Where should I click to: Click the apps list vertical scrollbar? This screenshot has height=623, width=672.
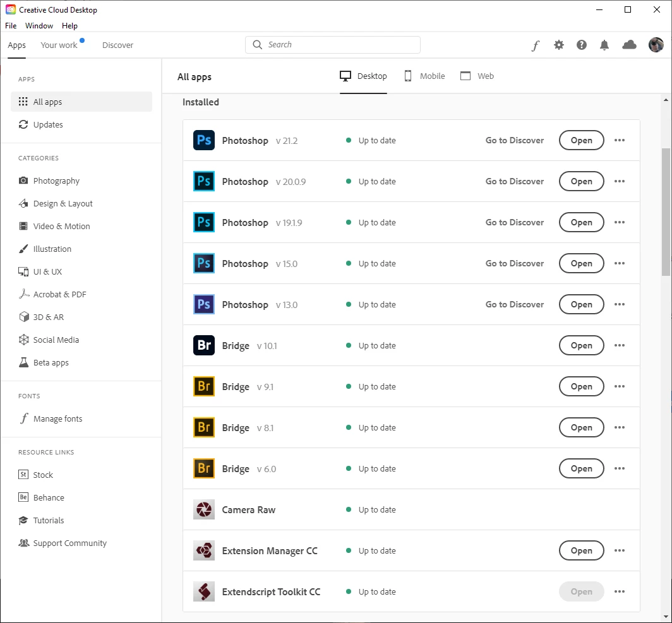(x=666, y=212)
